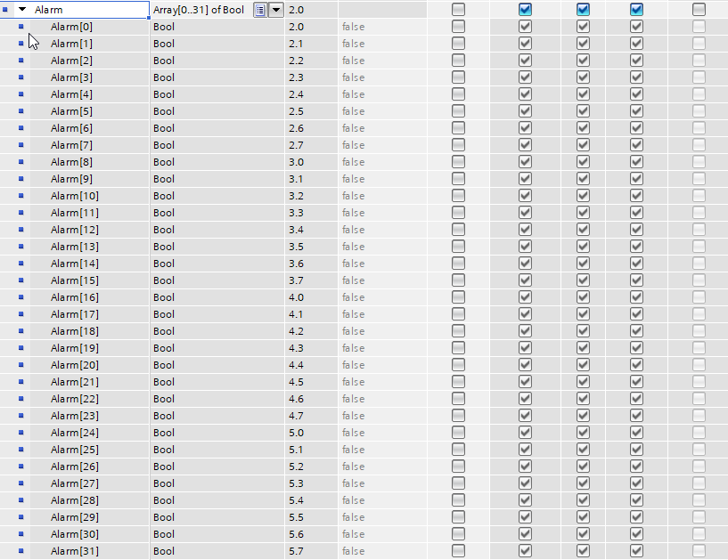
Task: Click the tag icon beside Alarm[0]
Action: 20,27
